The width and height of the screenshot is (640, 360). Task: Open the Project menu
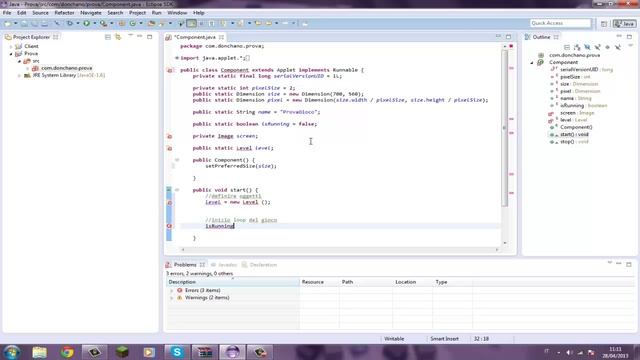point(137,13)
